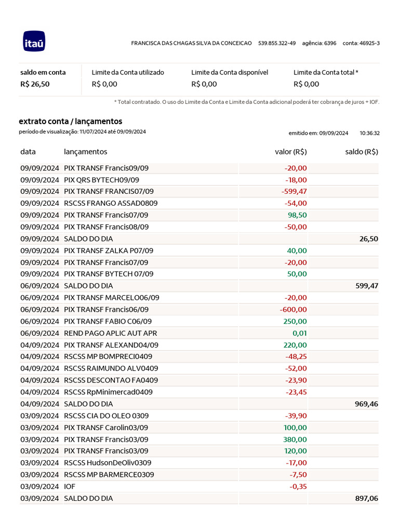Click the "data" column header

(28, 152)
